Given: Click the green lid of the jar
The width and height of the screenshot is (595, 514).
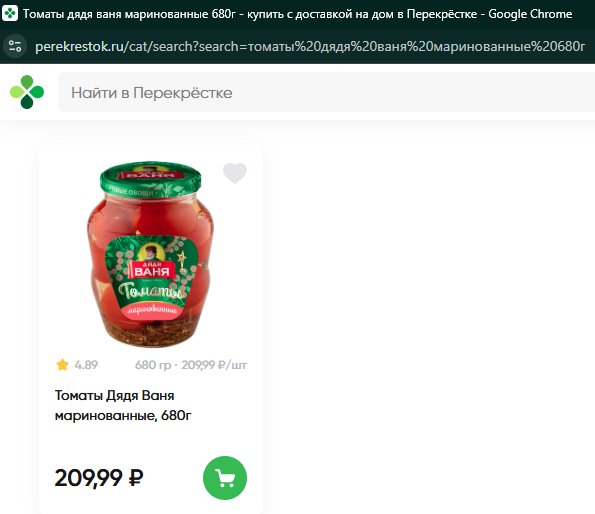Looking at the screenshot, I should [x=151, y=178].
